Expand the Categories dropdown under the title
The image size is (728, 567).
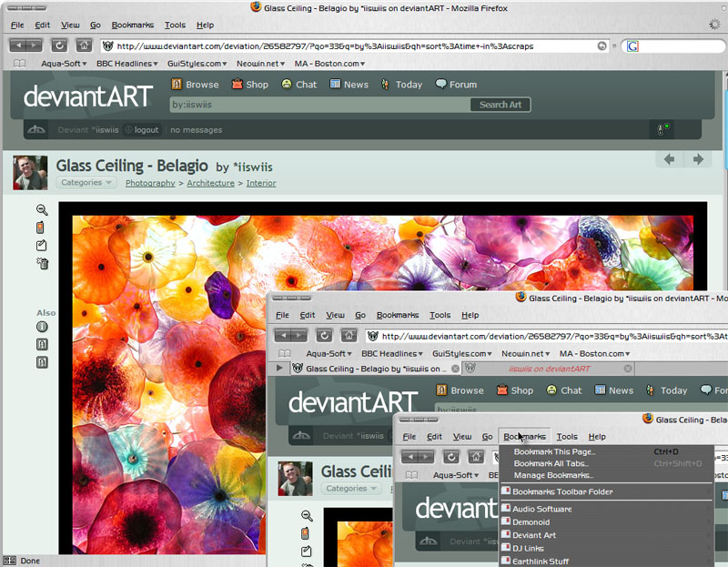pyautogui.click(x=86, y=183)
